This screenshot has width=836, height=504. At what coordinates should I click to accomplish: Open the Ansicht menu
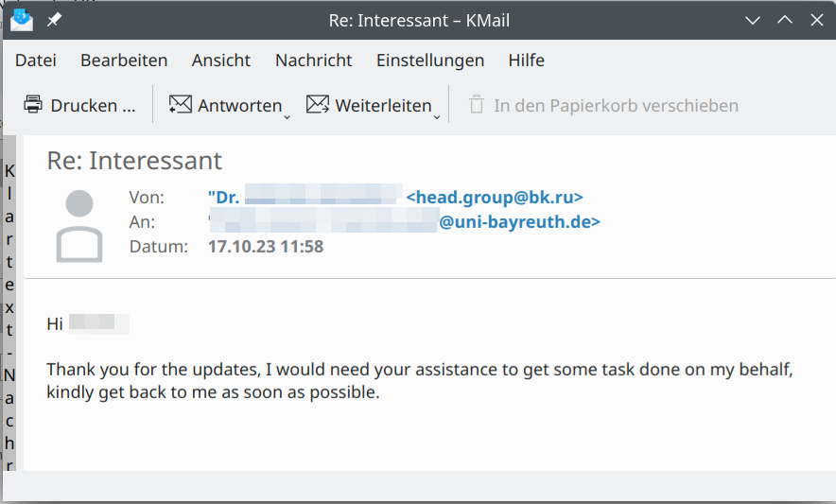221,61
